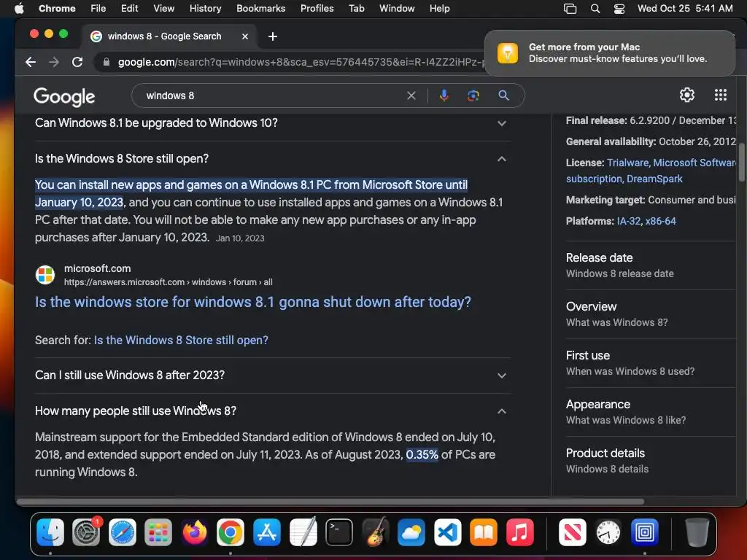Viewport: 747px width, 560px height.
Task: Open First use section in knowledge panel
Action: pyautogui.click(x=651, y=363)
